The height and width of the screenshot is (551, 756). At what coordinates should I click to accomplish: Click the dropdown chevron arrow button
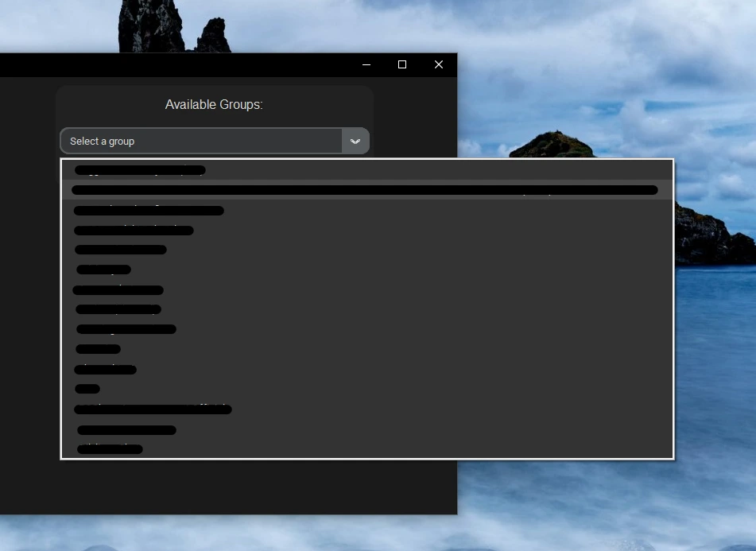[x=355, y=142]
